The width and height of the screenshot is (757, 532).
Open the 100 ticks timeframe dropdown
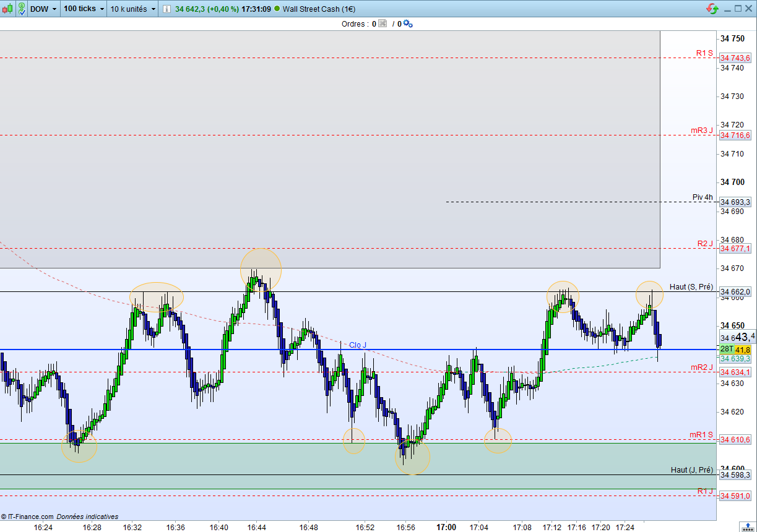point(84,9)
